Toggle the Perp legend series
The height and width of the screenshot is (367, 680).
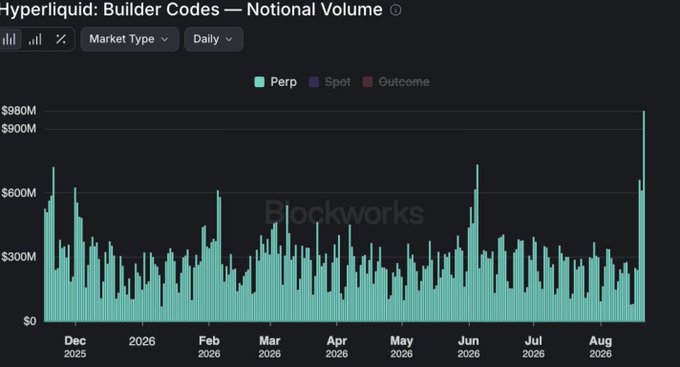pos(275,82)
